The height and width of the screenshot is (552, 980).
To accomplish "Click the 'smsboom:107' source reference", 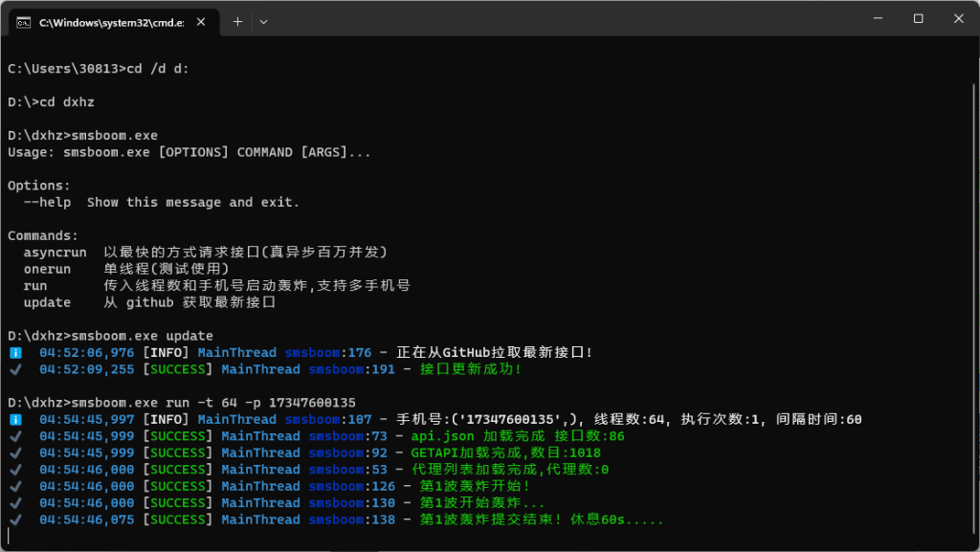I will coord(328,420).
